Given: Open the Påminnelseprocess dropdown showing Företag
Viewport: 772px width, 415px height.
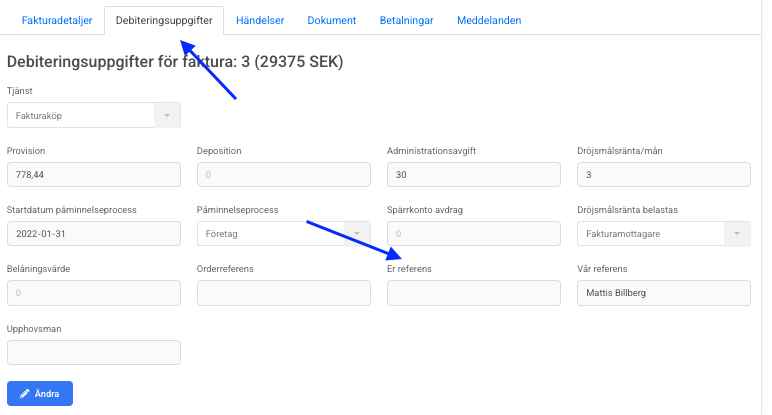Looking at the screenshot, I should point(284,233).
